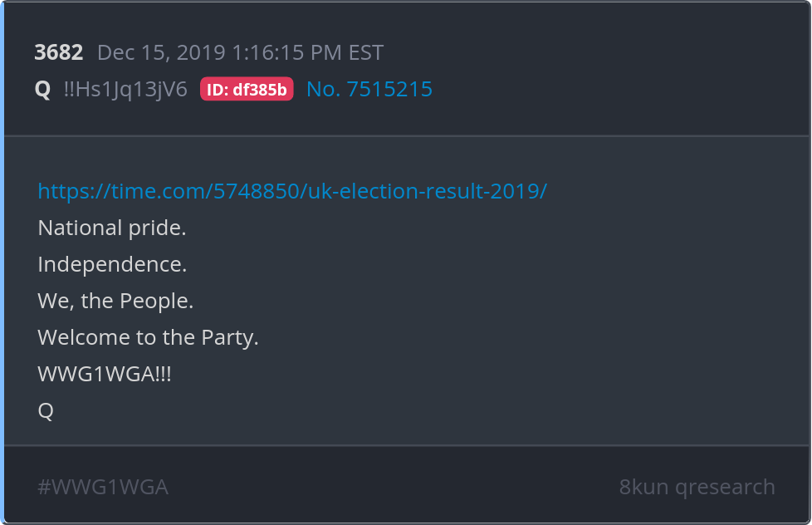Click the "National pride." text line
This screenshot has height=525, width=812.
(x=112, y=228)
